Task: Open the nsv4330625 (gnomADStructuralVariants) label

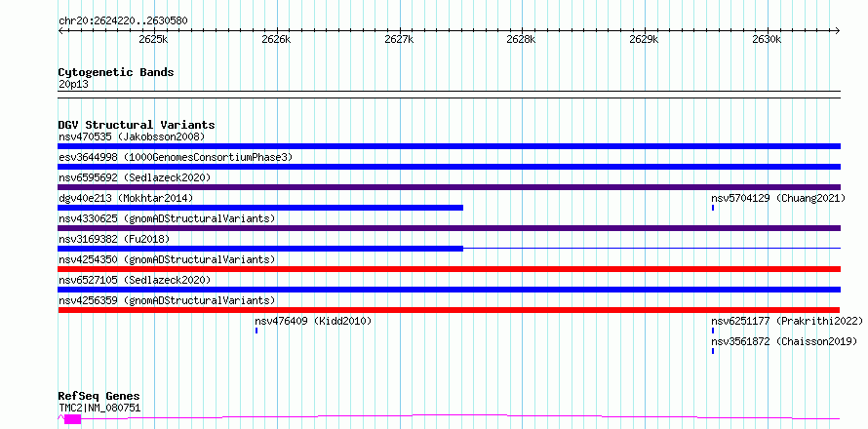Action: click(167, 218)
